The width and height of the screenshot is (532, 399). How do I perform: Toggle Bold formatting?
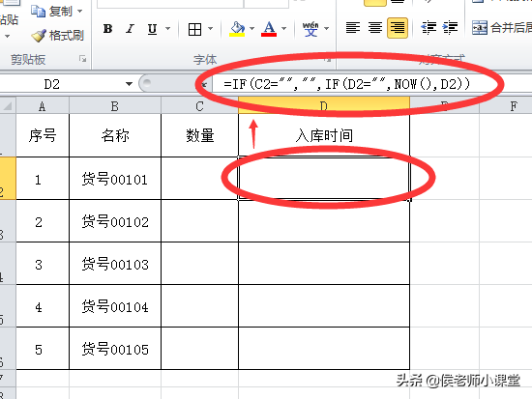click(x=107, y=29)
